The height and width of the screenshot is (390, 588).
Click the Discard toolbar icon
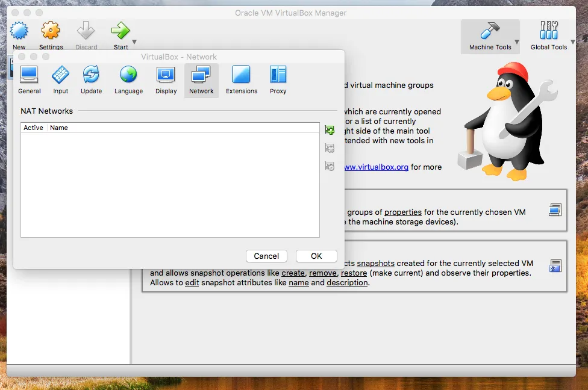86,31
